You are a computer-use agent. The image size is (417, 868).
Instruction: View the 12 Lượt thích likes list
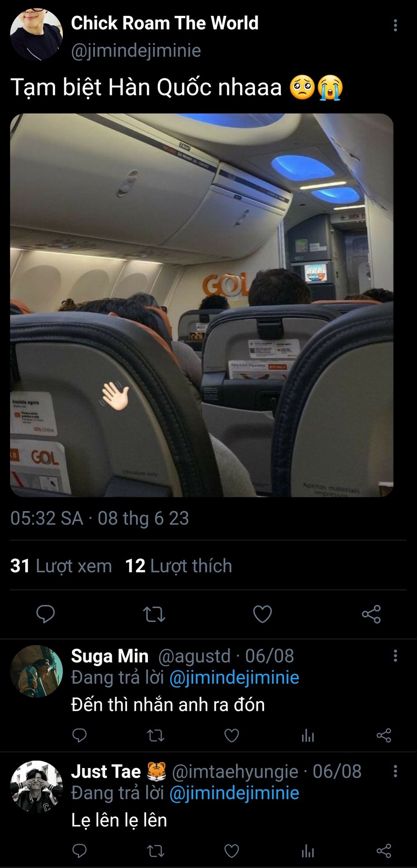coord(178,566)
